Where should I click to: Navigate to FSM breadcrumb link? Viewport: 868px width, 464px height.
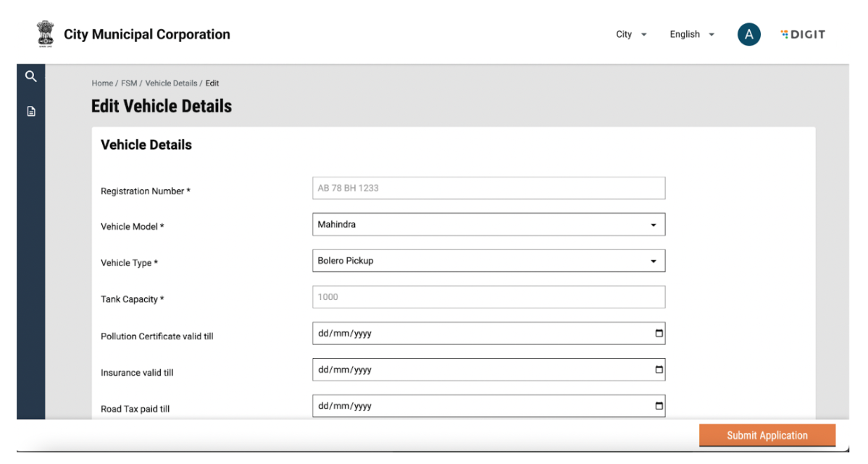coord(129,83)
